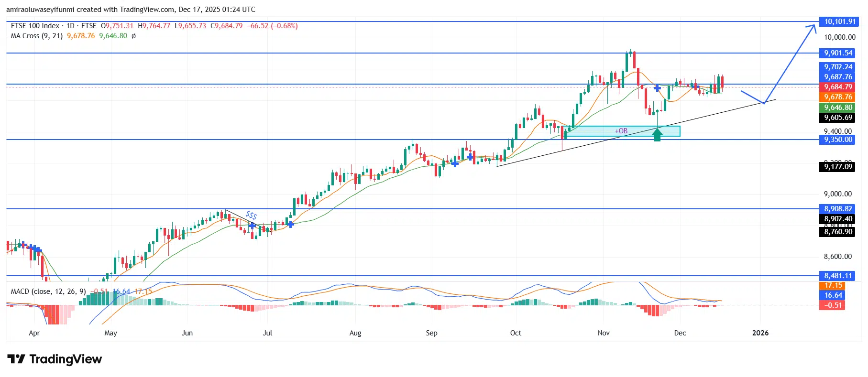Click the Nov label on the time axis

click(604, 333)
